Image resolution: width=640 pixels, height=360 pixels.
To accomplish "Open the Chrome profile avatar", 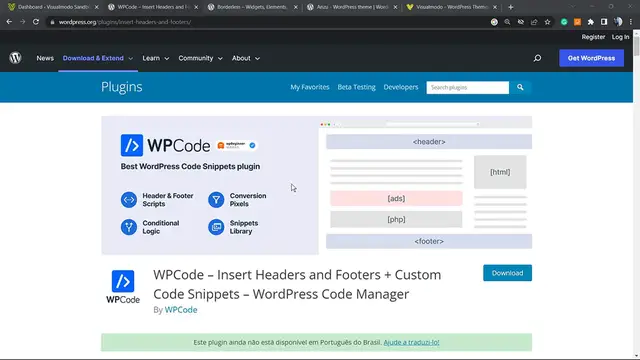I will pyautogui.click(x=618, y=22).
